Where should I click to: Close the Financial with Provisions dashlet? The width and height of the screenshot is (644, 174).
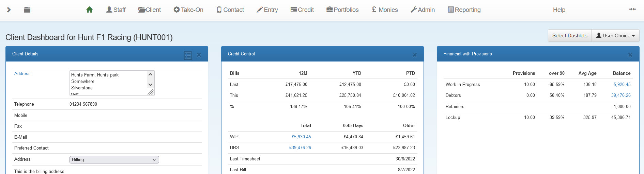(630, 55)
